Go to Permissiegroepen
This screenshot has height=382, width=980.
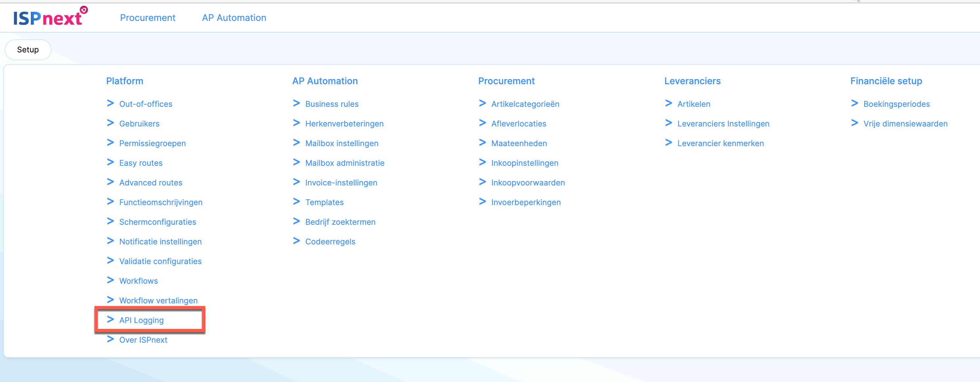153,143
